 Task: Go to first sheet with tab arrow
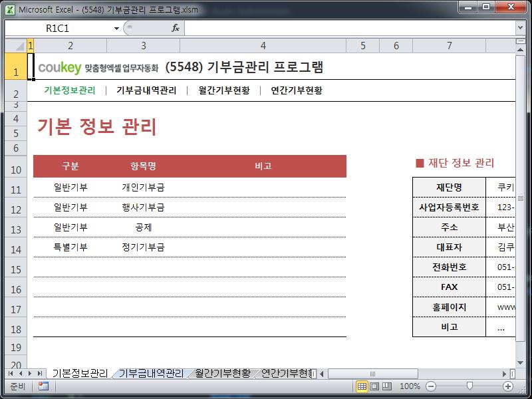(x=11, y=374)
